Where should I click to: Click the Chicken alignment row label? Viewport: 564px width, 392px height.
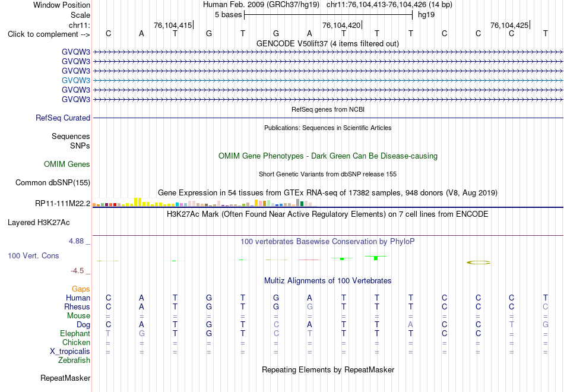(76, 342)
